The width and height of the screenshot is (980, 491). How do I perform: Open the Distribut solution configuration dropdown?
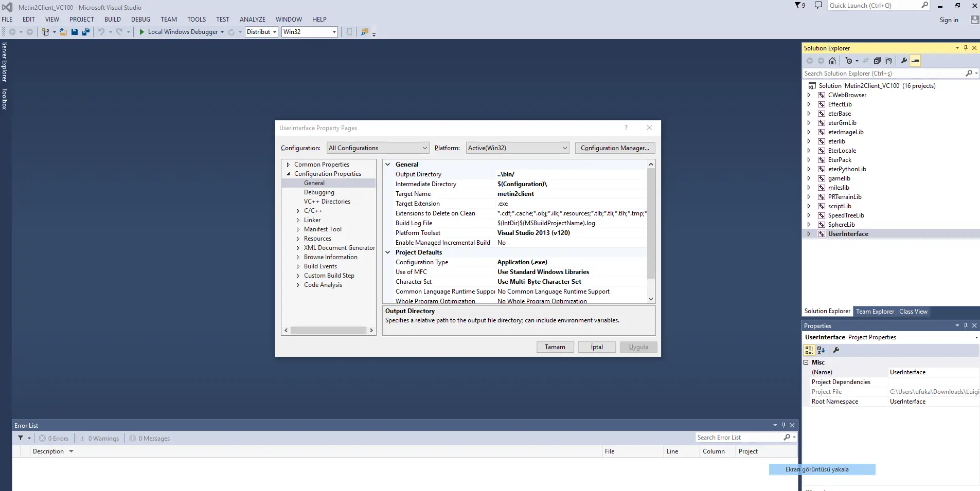[x=262, y=32]
